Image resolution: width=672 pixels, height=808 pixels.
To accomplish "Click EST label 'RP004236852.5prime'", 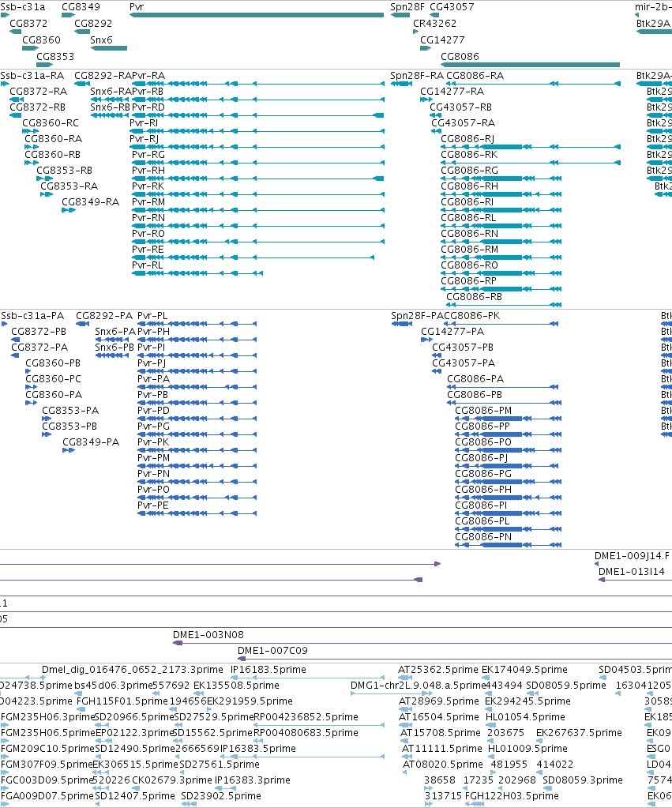I will (x=306, y=717).
